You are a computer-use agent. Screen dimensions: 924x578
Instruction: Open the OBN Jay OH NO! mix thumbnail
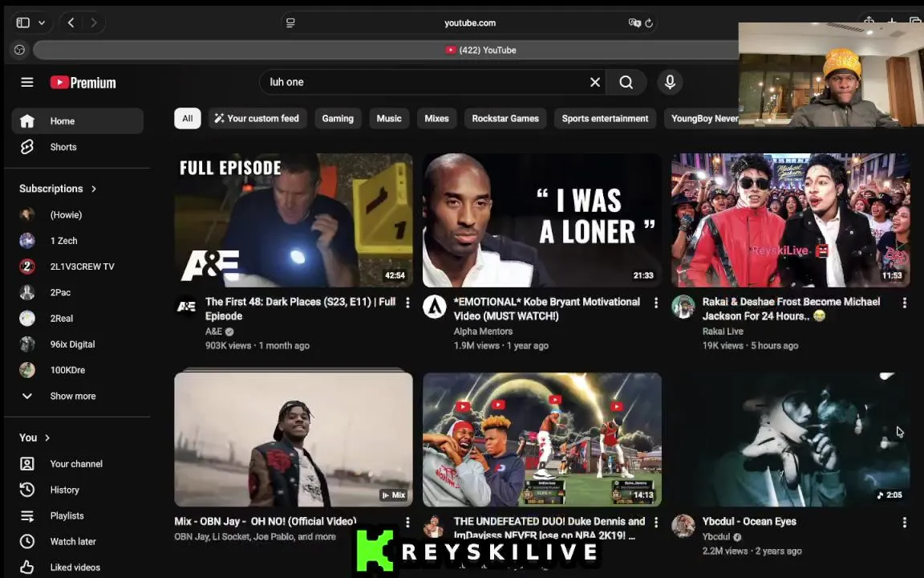coord(294,439)
